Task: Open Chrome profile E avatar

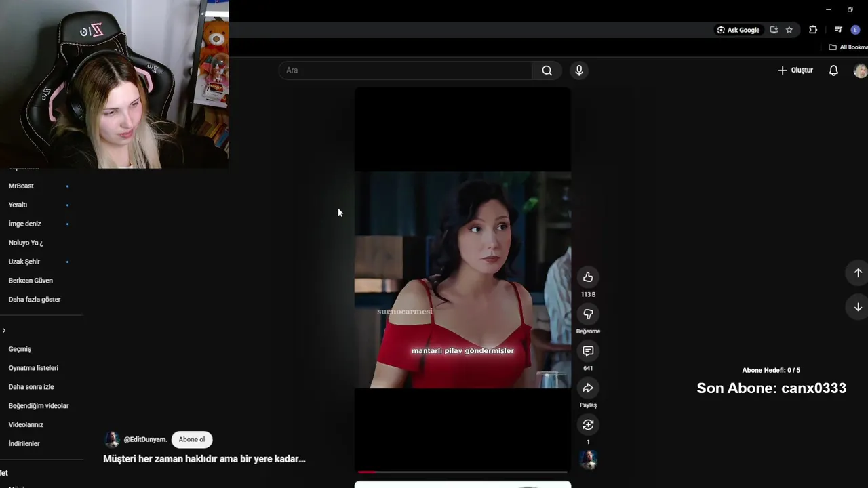Action: [x=855, y=30]
